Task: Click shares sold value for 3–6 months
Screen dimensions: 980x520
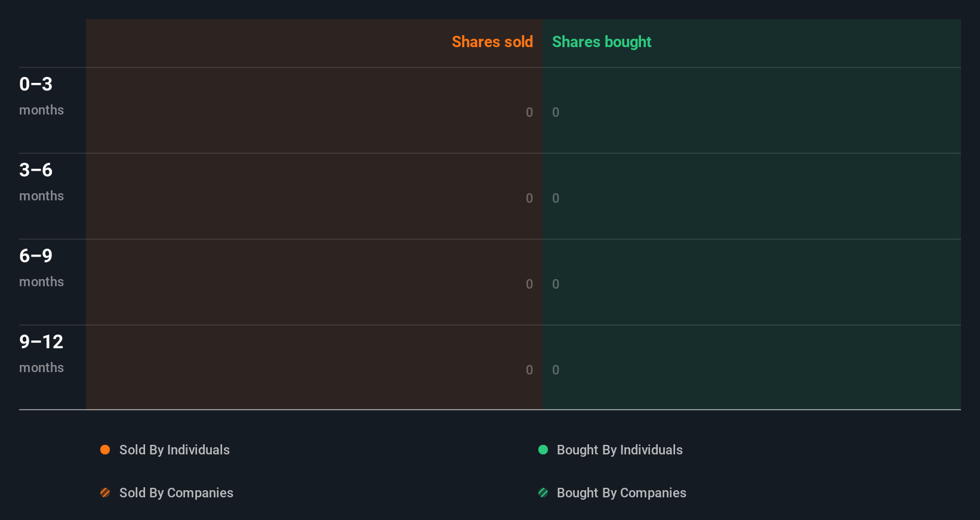Action: (529, 198)
